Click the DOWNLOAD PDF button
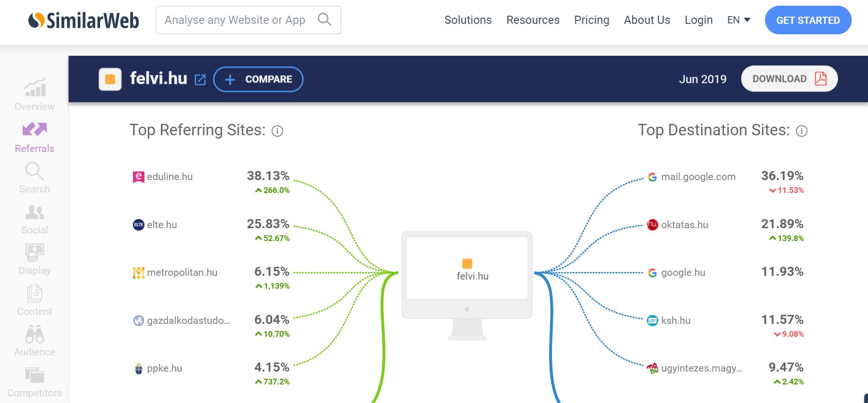The height and width of the screenshot is (403, 868). (x=789, y=79)
